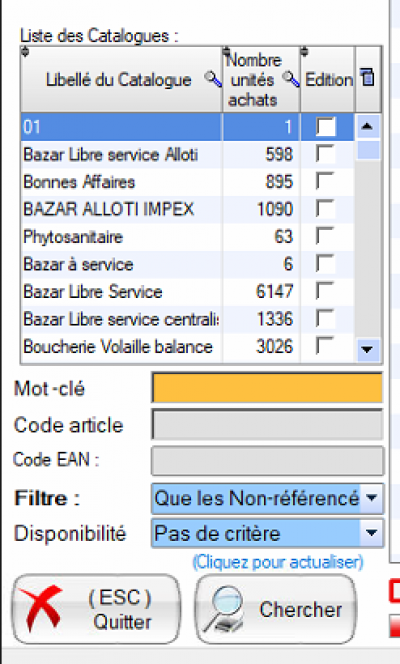Click the sort handle above Libellé du Catalogue

[25, 52]
